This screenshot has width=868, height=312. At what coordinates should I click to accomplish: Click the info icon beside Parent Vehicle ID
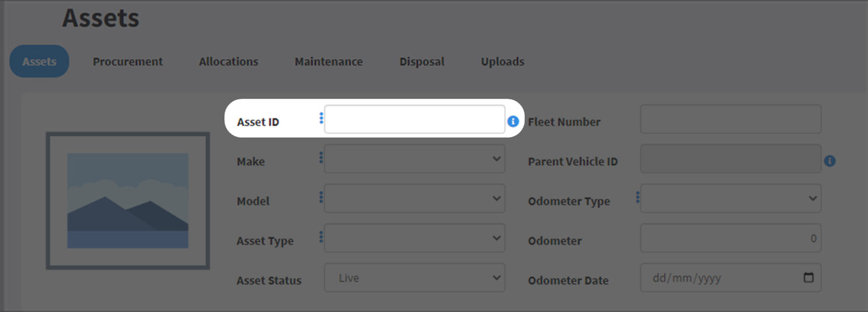pyautogui.click(x=829, y=161)
